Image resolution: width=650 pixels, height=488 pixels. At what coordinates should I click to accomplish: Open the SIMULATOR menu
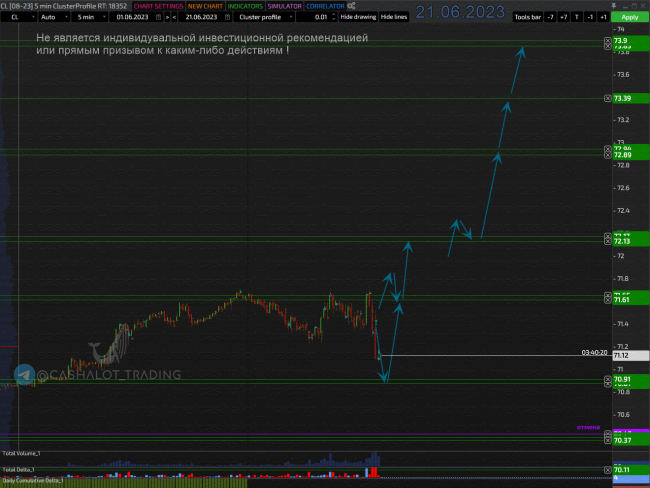[x=284, y=6]
